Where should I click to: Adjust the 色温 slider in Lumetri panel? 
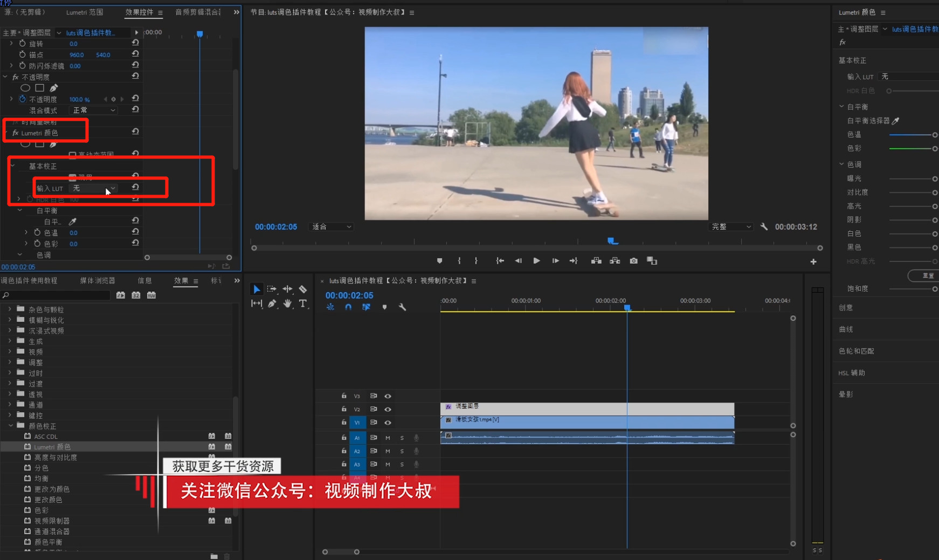click(x=913, y=135)
